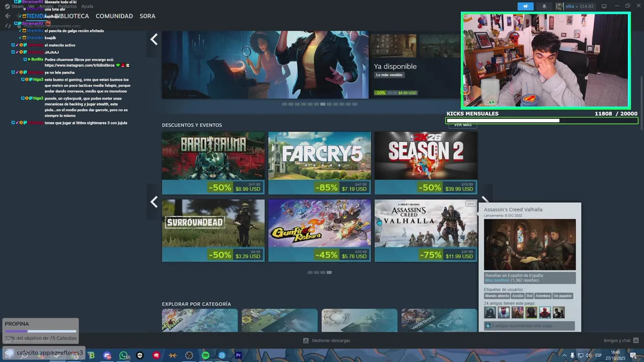644x362 pixels.
Task: Open the first friend avatar in Valhalla popup
Action: (490, 313)
